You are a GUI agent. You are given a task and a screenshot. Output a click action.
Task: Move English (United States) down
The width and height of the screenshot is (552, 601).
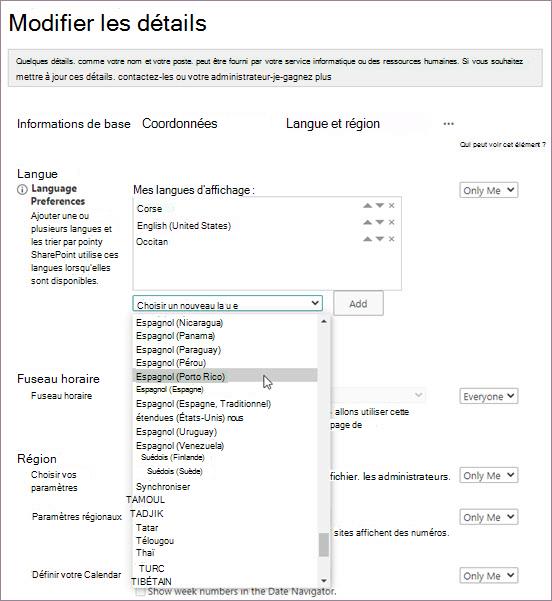coord(380,222)
